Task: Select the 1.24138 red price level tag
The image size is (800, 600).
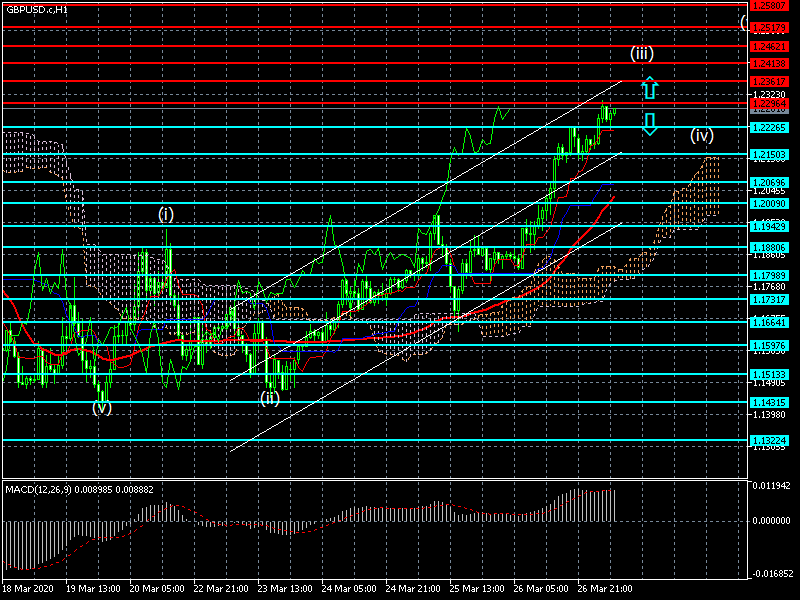Action: coord(769,64)
